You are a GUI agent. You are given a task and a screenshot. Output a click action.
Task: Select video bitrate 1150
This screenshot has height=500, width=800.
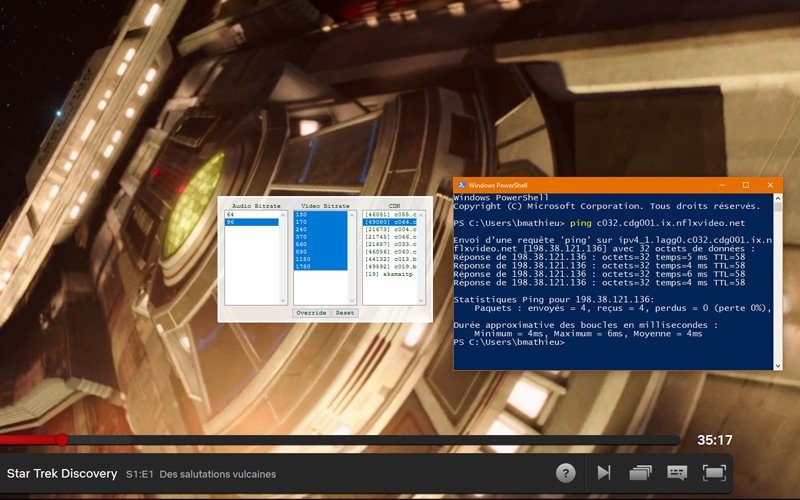[x=320, y=259]
